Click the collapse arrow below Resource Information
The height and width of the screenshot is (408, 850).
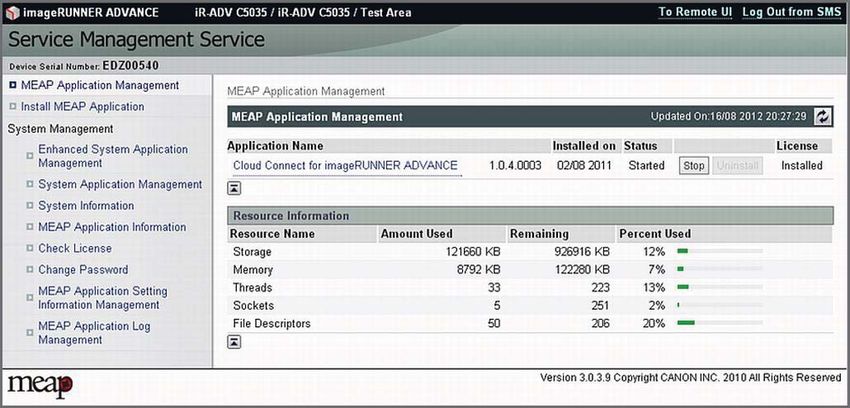[234, 341]
